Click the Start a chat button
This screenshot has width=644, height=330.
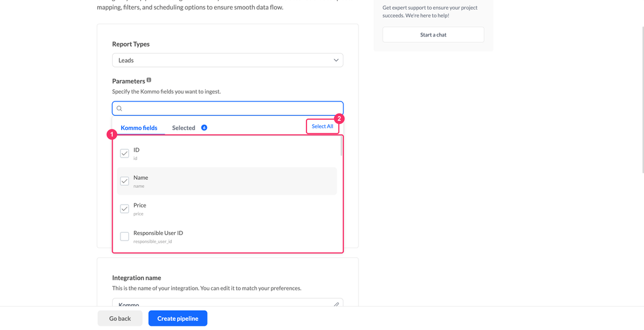(434, 35)
